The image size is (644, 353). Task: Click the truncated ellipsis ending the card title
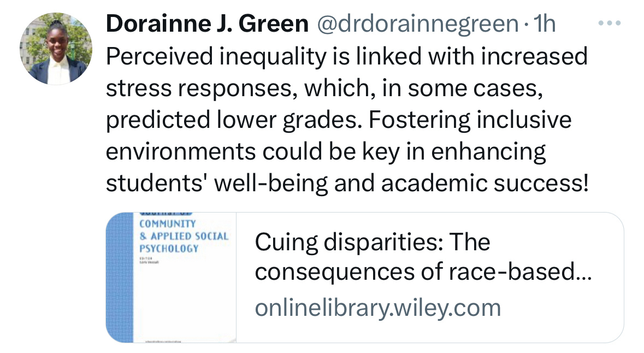583,272
